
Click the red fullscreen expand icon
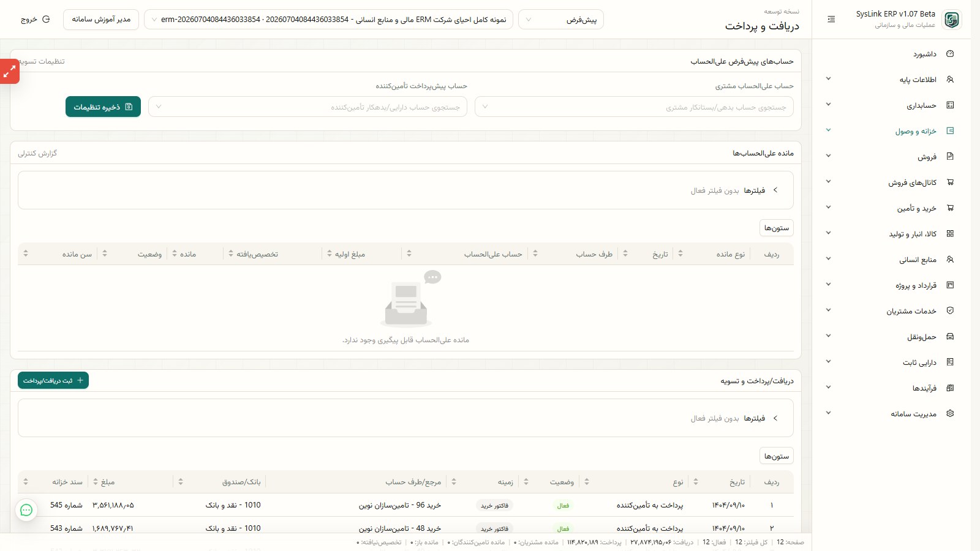(9, 72)
